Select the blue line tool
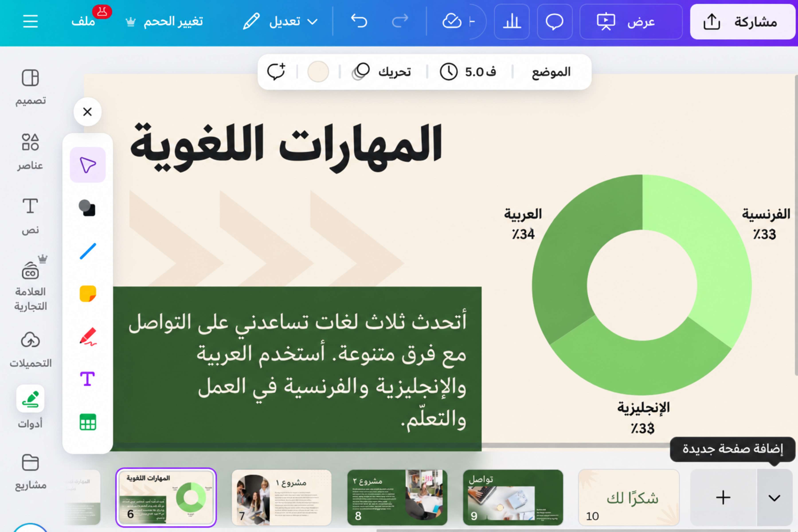 [x=88, y=251]
